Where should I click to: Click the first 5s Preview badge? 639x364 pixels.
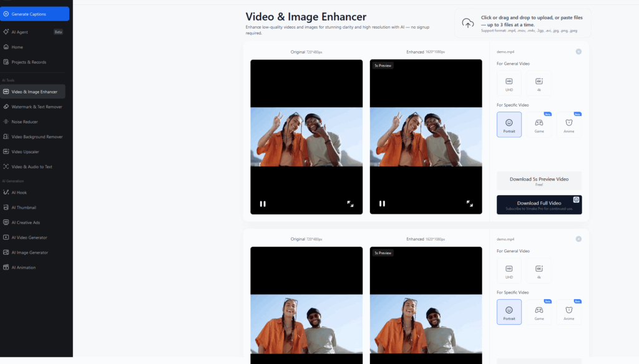coord(383,65)
